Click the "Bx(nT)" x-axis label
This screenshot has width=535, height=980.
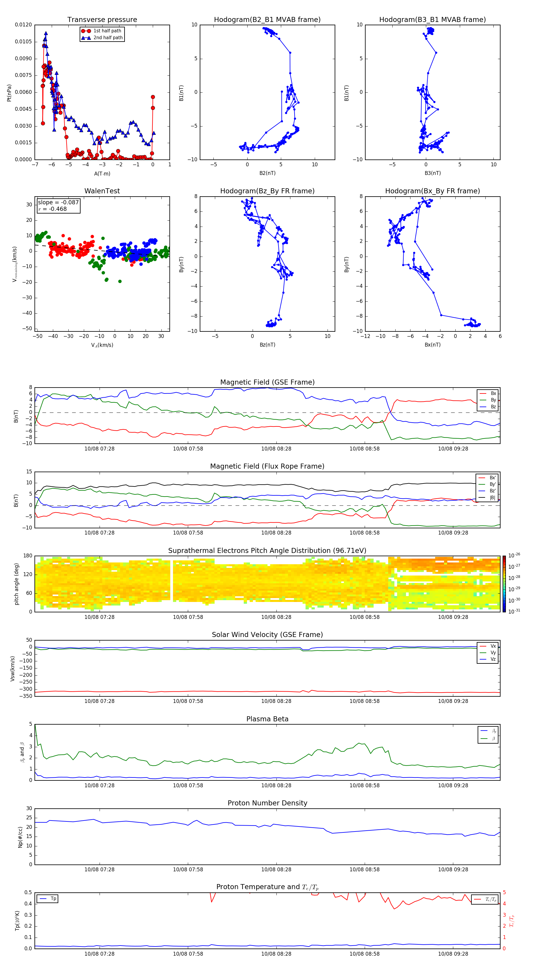click(432, 345)
